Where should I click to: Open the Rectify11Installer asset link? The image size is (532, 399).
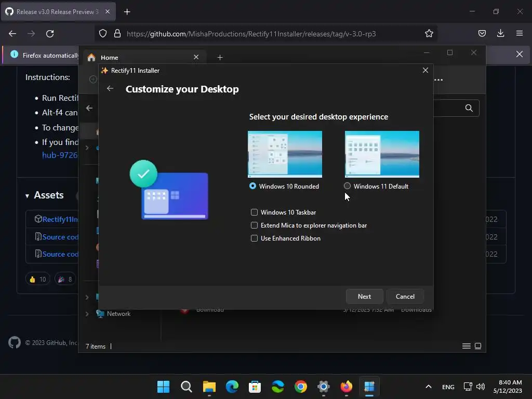[x=60, y=219]
